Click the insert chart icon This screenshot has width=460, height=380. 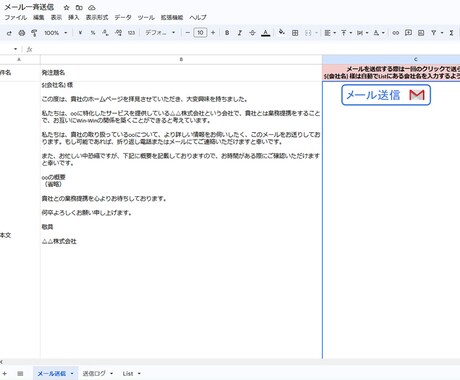pos(421,33)
